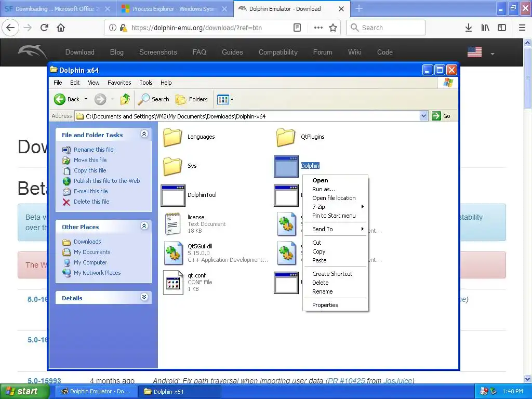Go to My Computer in Other Places
The height and width of the screenshot is (399, 532).
coord(90,262)
